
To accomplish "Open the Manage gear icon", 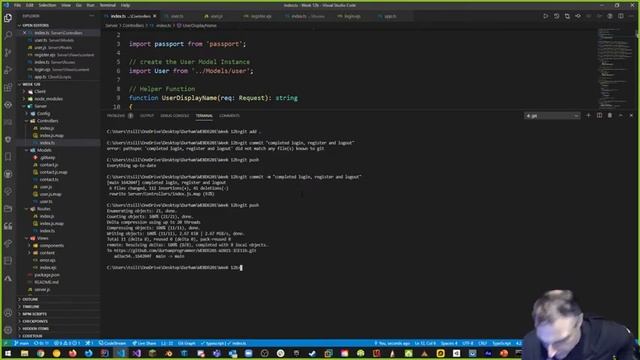I will pos(8,330).
